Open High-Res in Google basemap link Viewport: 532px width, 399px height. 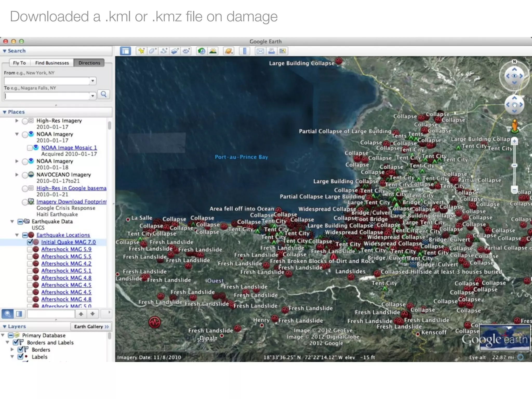click(x=71, y=188)
